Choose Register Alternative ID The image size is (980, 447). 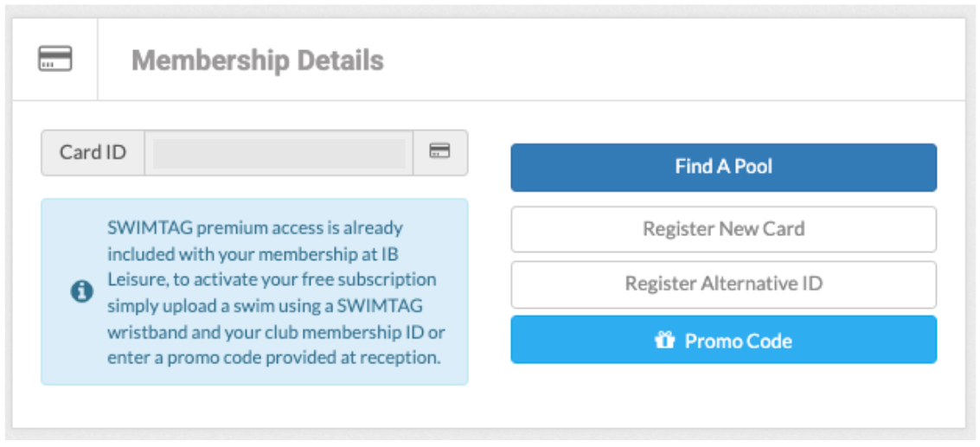723,284
